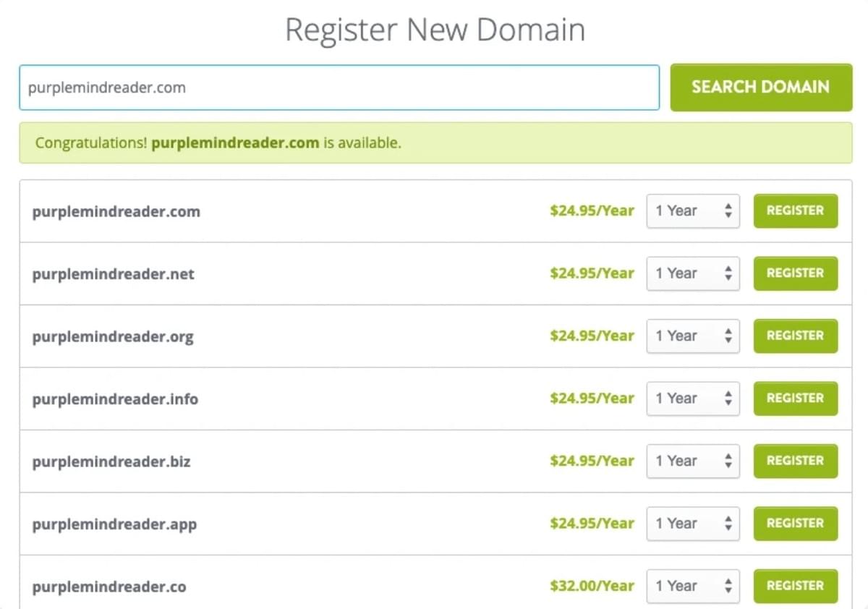
Task: Click REGISTER for purplemindreader.info
Action: (795, 399)
